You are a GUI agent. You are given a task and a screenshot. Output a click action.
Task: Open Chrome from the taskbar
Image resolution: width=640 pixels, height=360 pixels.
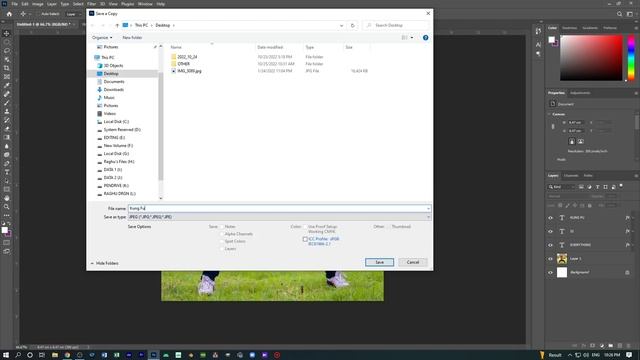click(67, 355)
